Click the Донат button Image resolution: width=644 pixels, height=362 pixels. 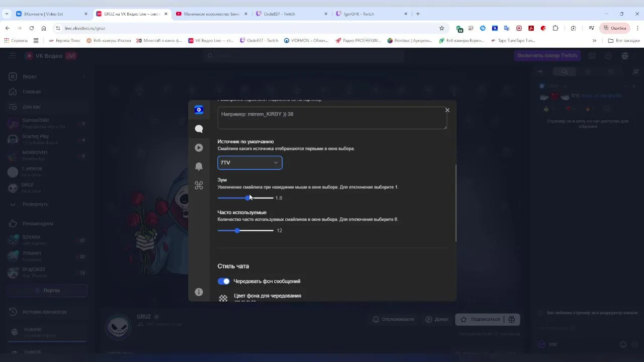(437, 319)
